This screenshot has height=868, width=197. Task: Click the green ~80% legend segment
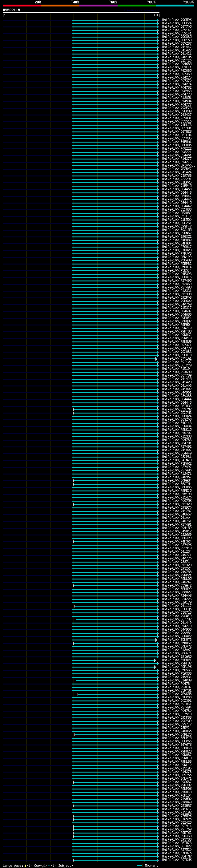coord(137,6)
